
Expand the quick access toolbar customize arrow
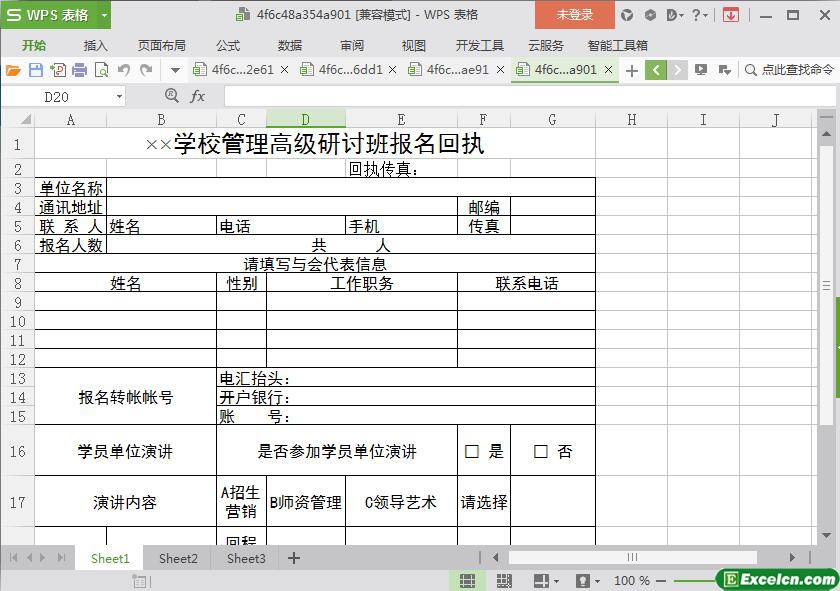coord(175,70)
